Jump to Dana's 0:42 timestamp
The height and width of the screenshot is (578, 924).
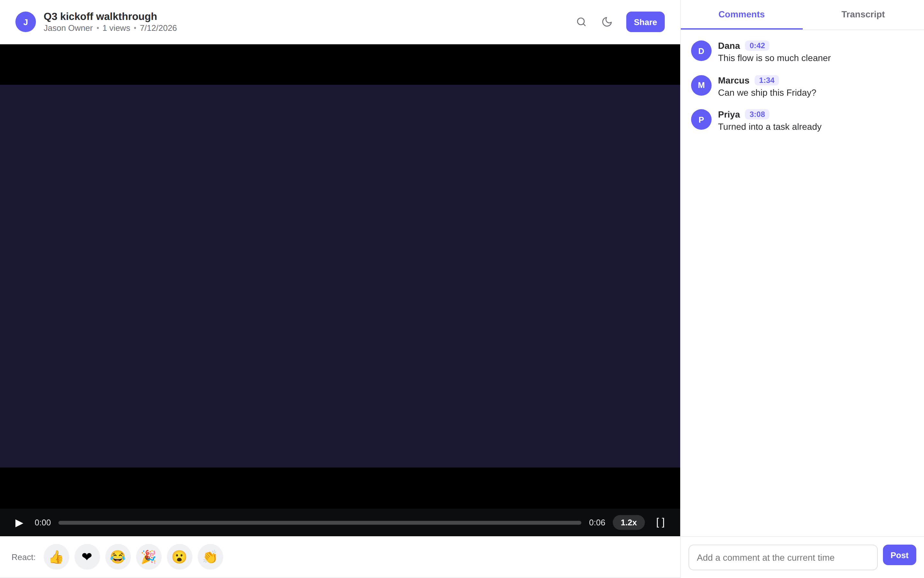(x=757, y=46)
